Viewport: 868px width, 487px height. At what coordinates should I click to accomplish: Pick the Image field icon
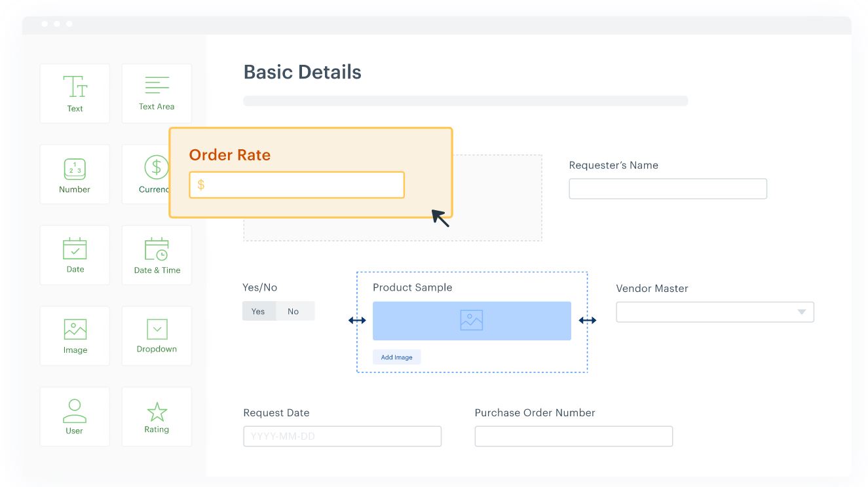point(75,335)
